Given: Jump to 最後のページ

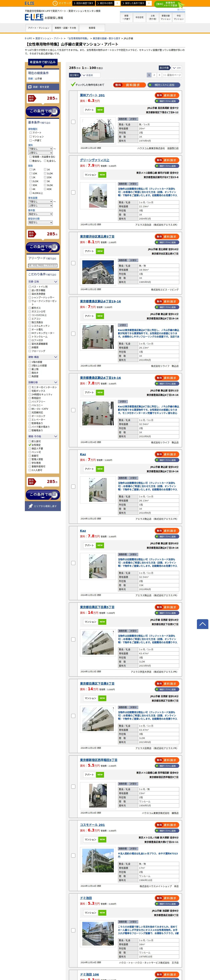Looking at the screenshot, I should click(x=172, y=75).
